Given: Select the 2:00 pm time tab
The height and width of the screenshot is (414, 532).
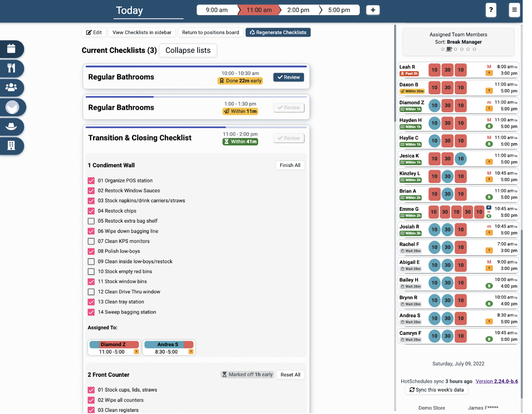Looking at the screenshot, I should point(298,10).
